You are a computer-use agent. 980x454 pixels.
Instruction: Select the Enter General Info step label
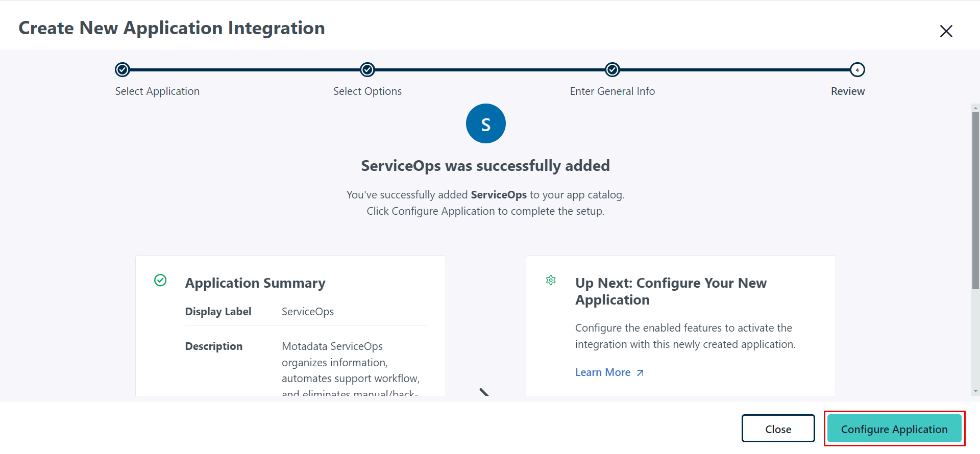612,91
